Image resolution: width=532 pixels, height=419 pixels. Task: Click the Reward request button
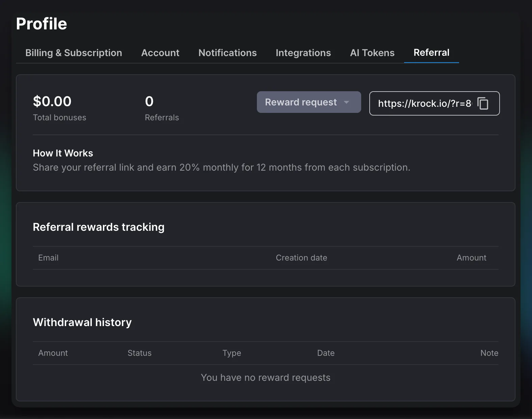click(x=301, y=102)
